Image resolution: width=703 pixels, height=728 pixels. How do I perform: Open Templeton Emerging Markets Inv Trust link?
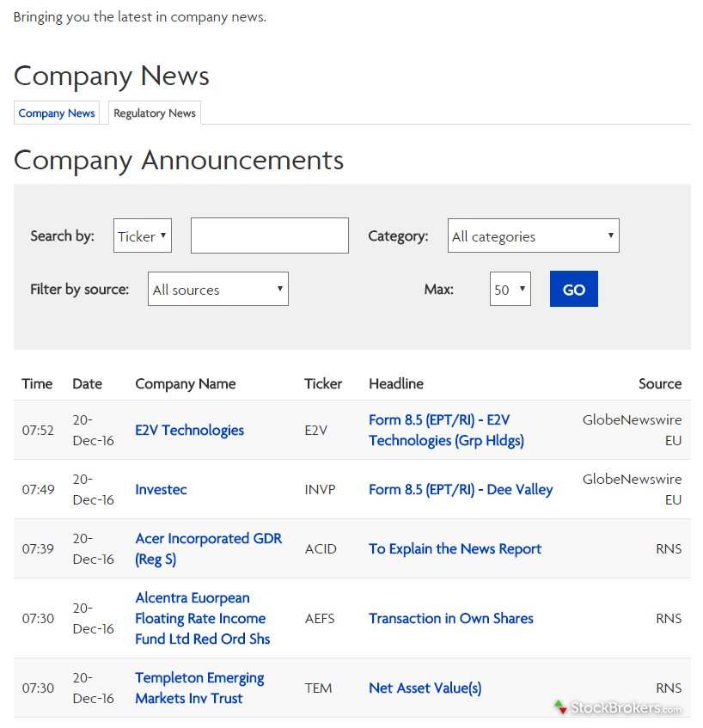pyautogui.click(x=199, y=688)
